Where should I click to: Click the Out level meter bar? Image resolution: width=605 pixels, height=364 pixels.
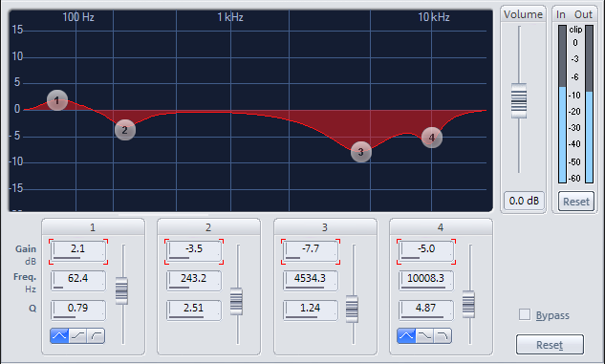click(589, 104)
